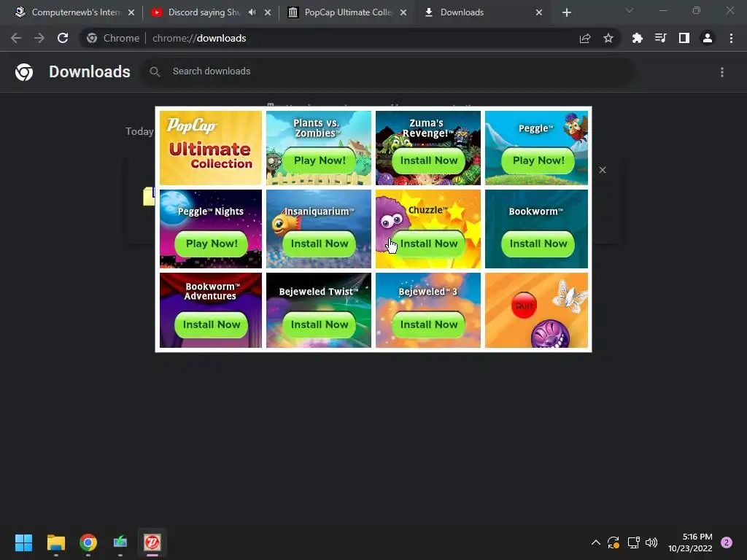Open Google Chrome from taskbar
747x560 pixels.
point(88,542)
